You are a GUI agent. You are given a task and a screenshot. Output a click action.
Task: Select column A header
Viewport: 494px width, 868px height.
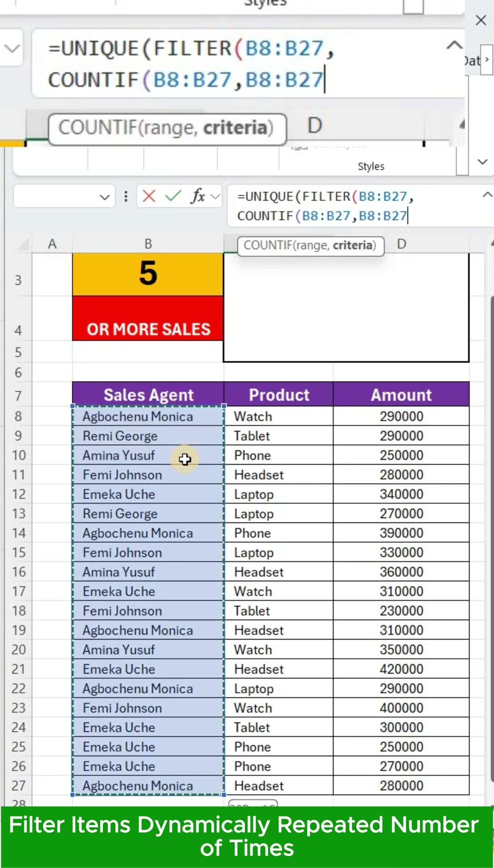52,244
